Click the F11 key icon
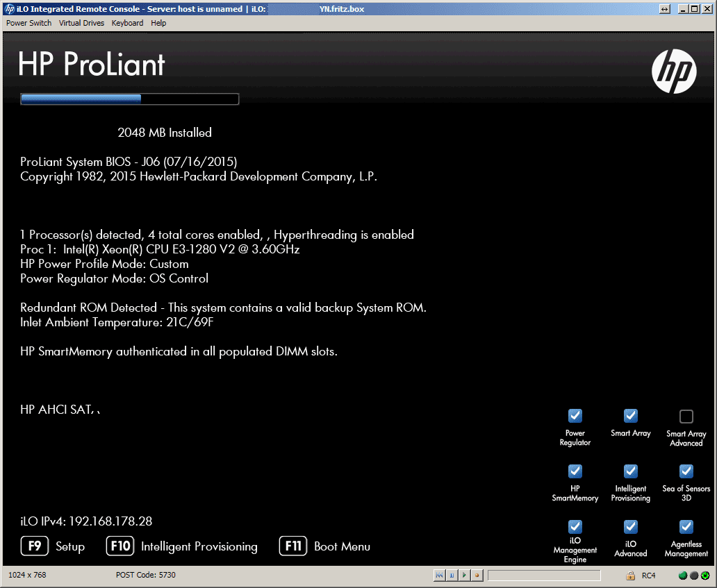The height and width of the screenshot is (588, 717). [x=293, y=546]
